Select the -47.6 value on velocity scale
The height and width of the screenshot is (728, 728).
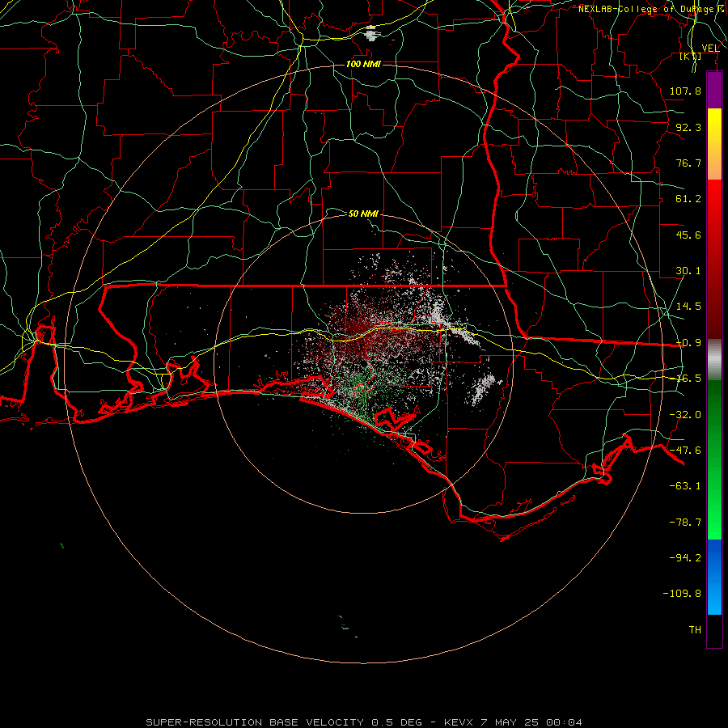click(685, 451)
